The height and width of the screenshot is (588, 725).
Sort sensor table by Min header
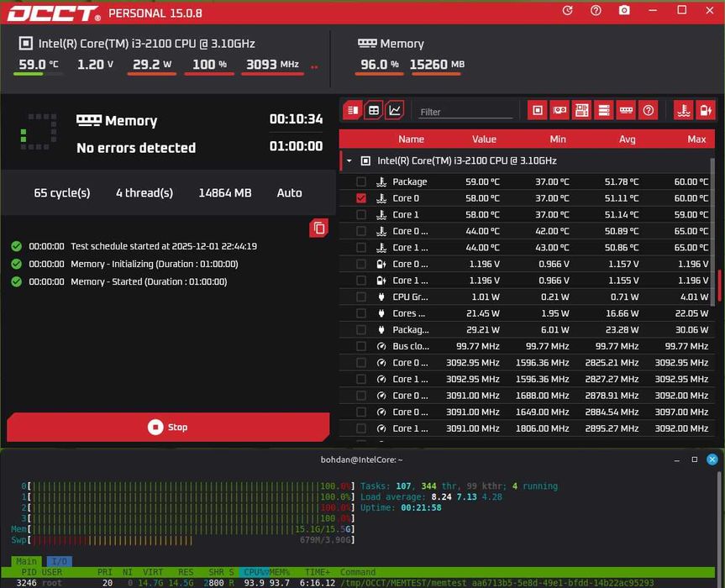click(558, 139)
